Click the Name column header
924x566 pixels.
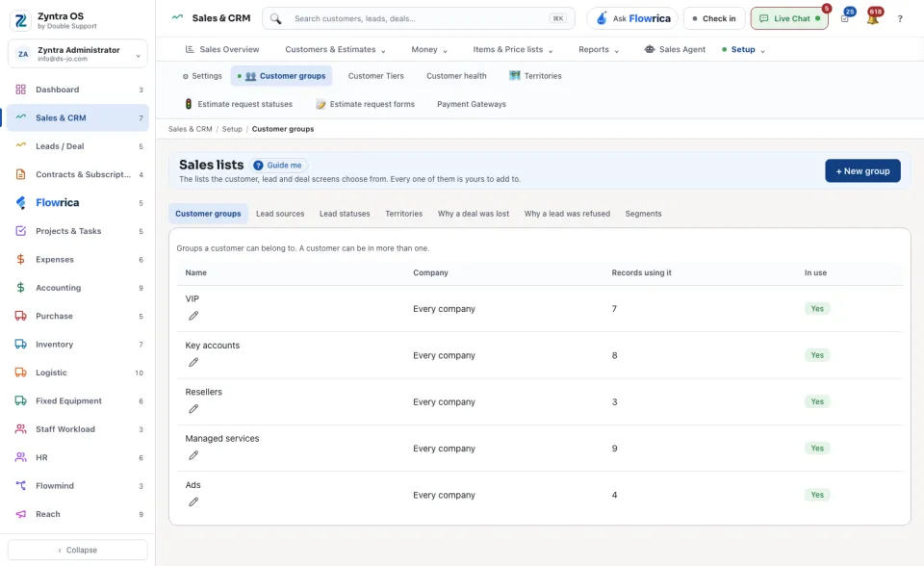coord(196,273)
